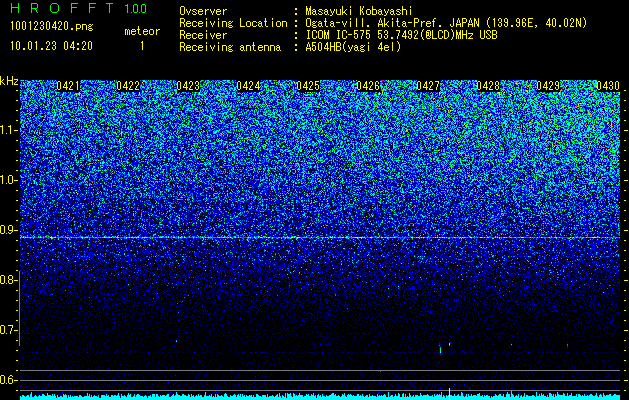
Task: Click the red carrier signal line
Action: pyautogui.click(x=320, y=238)
